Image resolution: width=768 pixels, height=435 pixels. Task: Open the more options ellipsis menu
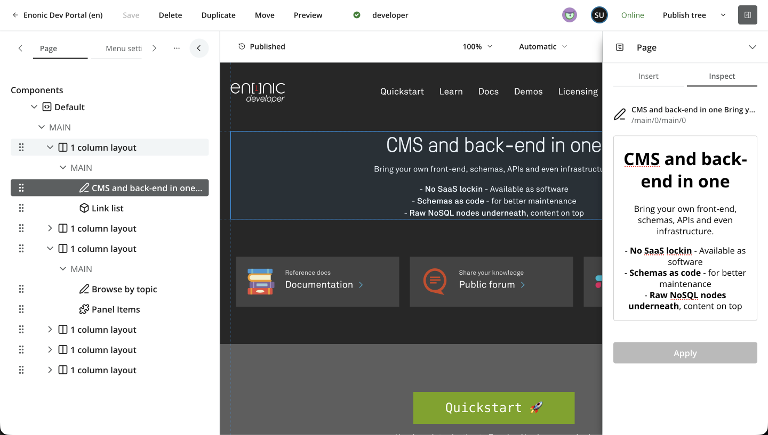coord(176,48)
